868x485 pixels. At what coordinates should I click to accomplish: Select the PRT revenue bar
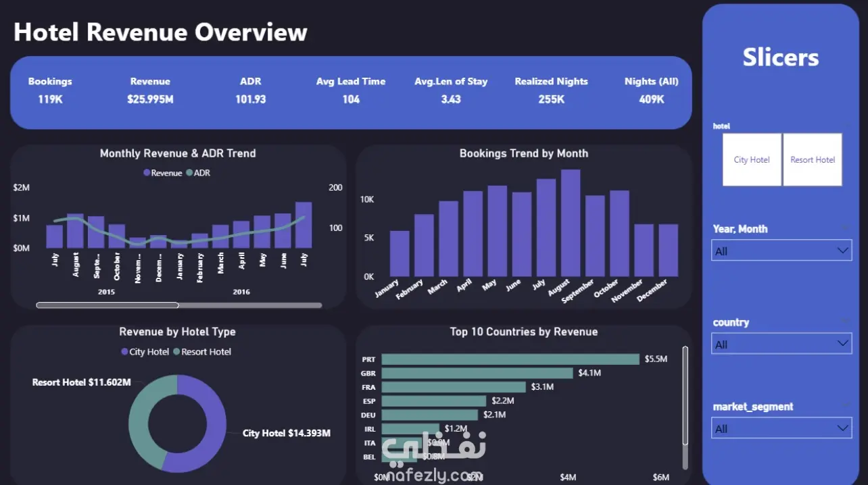point(510,359)
